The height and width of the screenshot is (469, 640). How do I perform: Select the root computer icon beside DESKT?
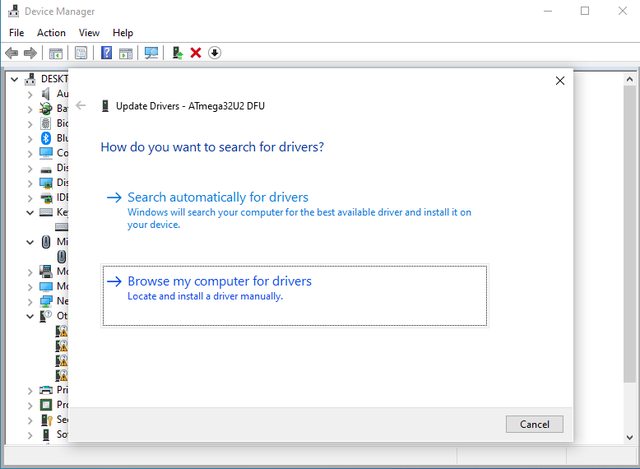click(x=30, y=79)
